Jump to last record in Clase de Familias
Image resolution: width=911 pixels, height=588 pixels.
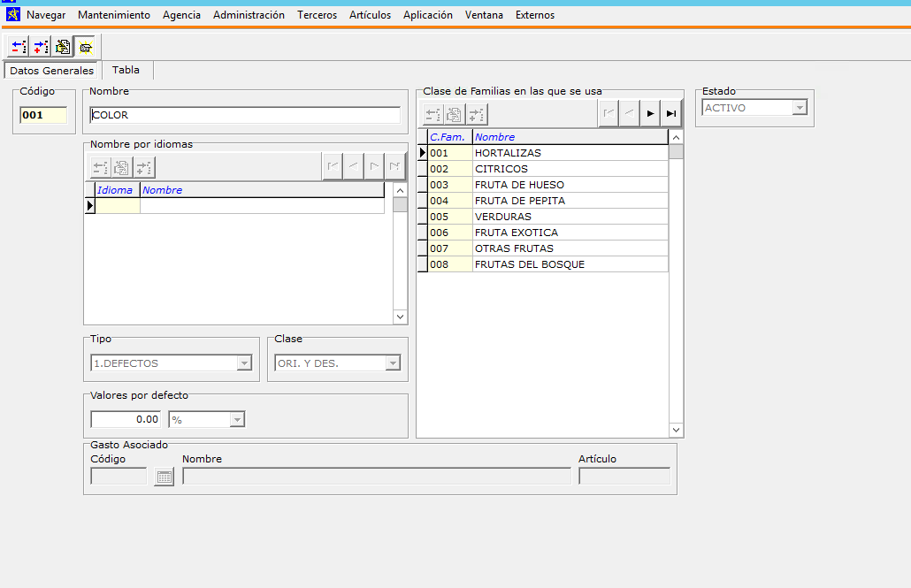(672, 113)
